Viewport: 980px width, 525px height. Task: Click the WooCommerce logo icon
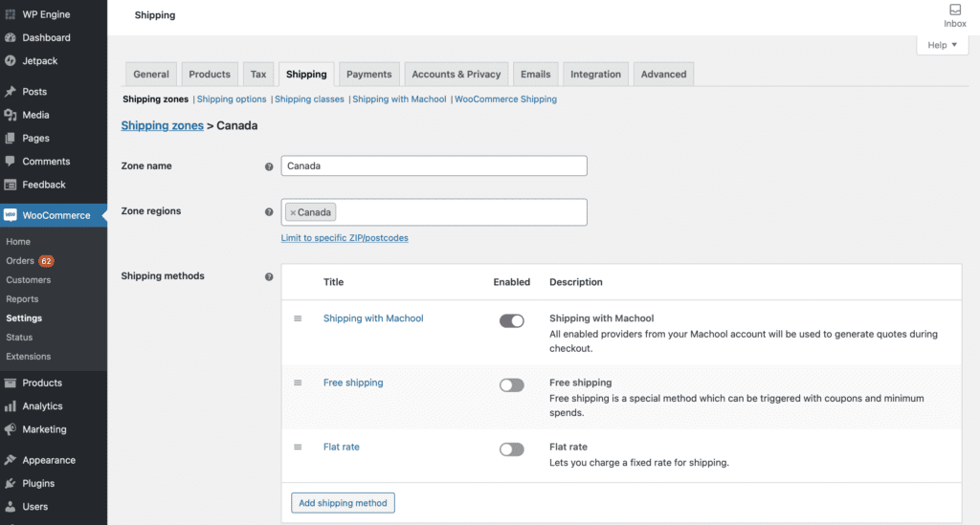click(x=10, y=215)
